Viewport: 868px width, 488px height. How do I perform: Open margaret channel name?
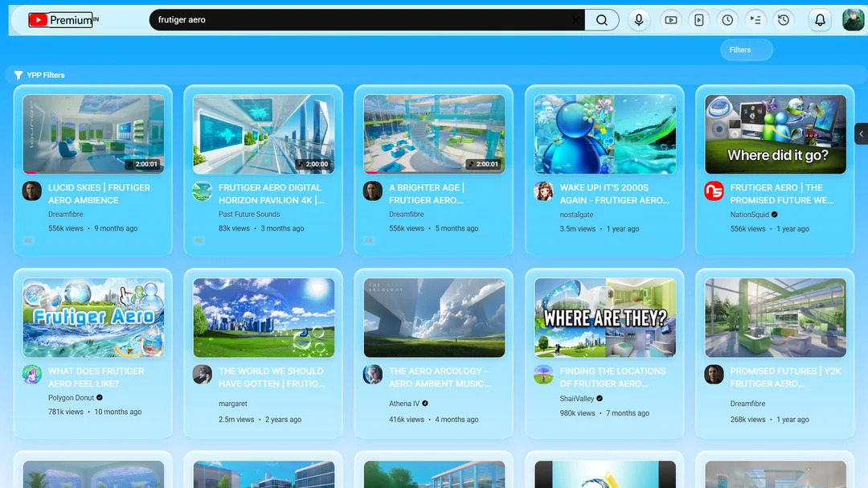point(232,404)
